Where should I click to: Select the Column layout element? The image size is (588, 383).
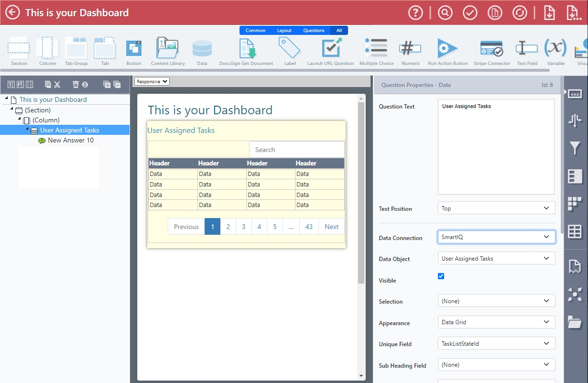pyautogui.click(x=48, y=51)
